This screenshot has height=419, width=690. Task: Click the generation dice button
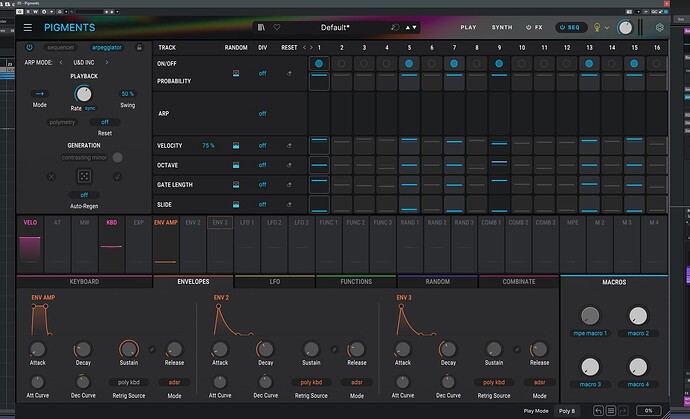tap(84, 176)
